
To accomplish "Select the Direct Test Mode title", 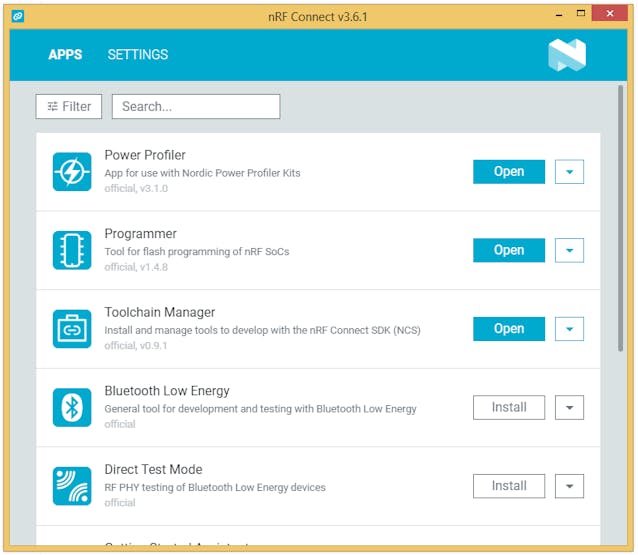I will tap(153, 469).
